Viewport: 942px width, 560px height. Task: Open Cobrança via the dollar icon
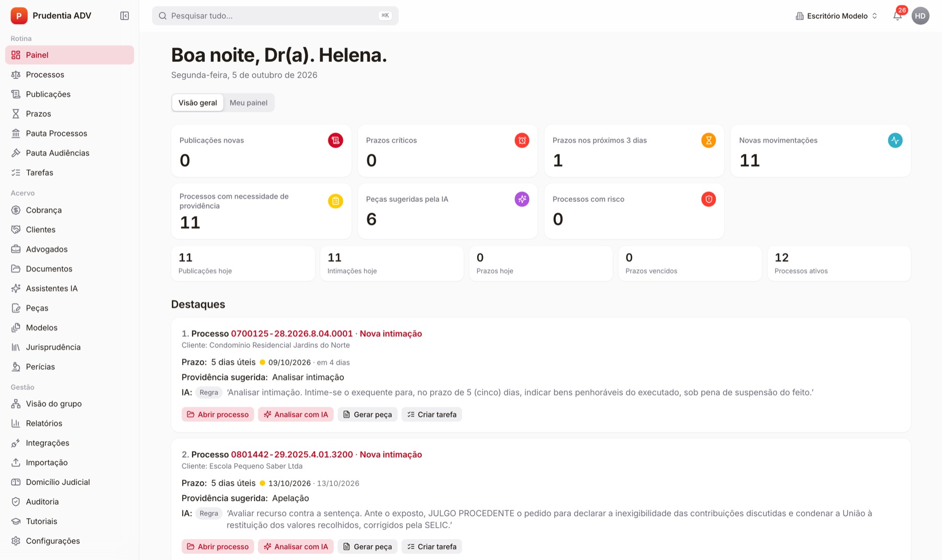(x=16, y=210)
